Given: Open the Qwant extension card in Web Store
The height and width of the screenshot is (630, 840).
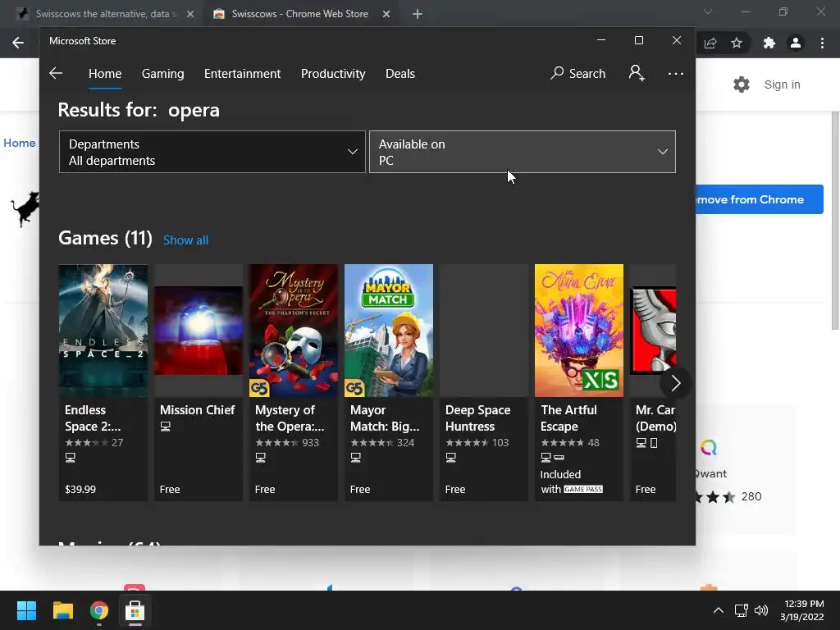Looking at the screenshot, I should coord(745,470).
